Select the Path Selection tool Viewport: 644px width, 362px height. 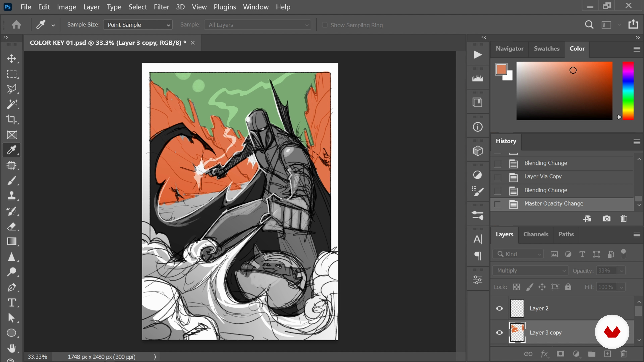[12, 318]
